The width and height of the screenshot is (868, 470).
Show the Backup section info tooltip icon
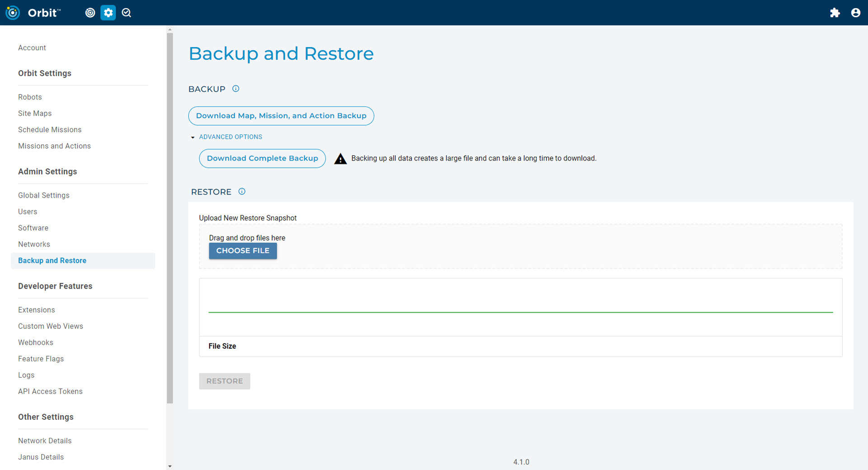pyautogui.click(x=236, y=89)
